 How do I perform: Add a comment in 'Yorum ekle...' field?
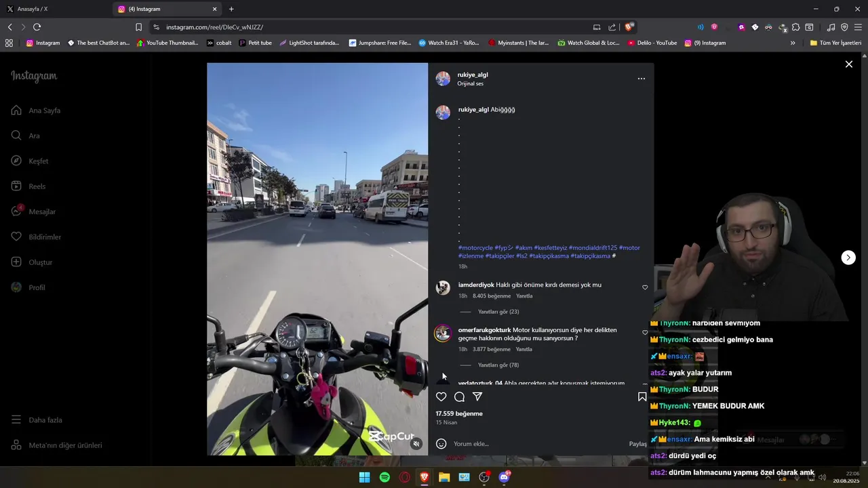click(x=539, y=444)
